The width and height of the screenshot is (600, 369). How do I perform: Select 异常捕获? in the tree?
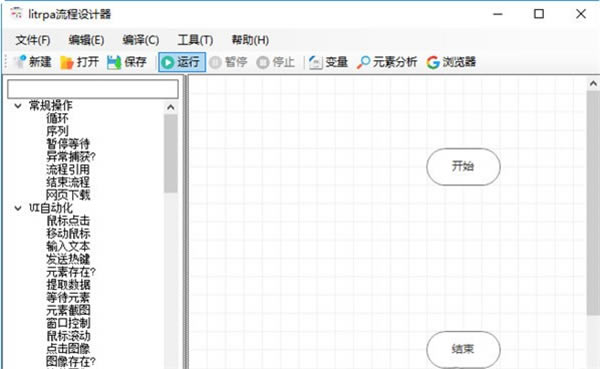pyautogui.click(x=71, y=157)
